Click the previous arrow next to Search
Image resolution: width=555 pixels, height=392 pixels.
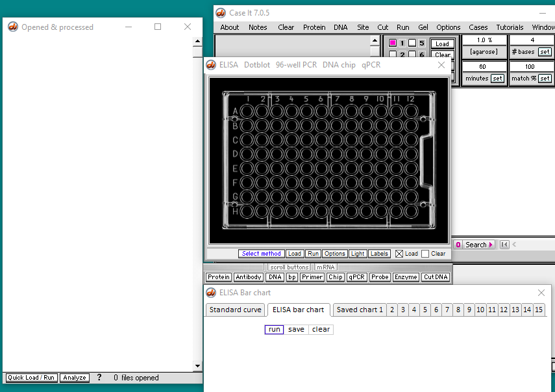(514, 245)
